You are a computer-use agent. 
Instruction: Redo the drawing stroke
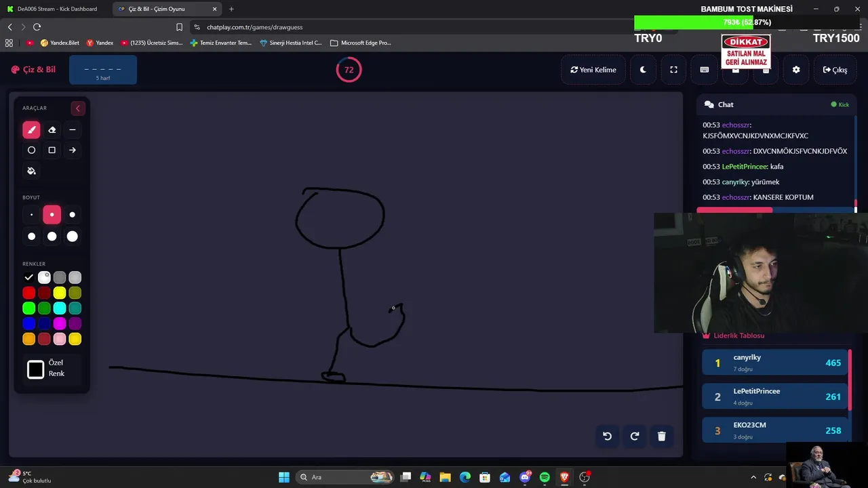click(x=635, y=436)
